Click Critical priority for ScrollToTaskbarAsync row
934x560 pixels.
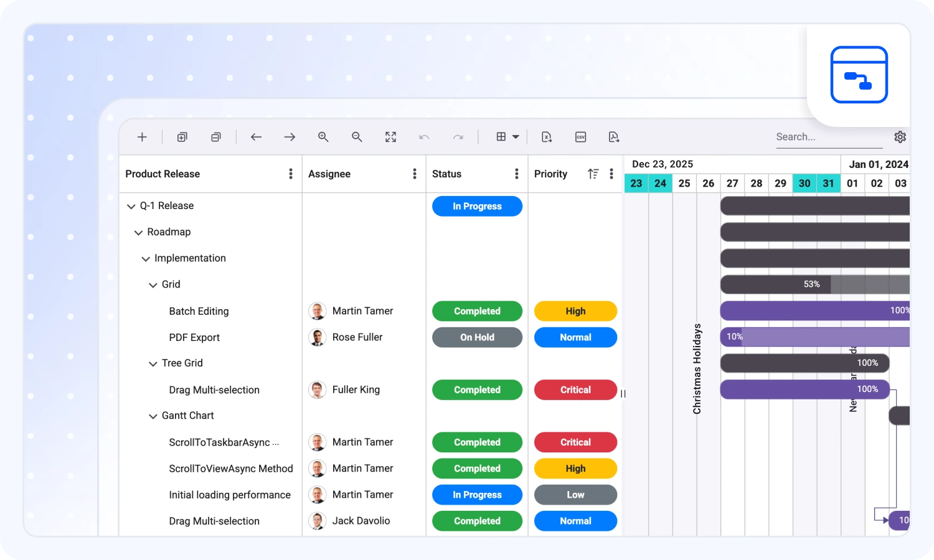point(575,442)
